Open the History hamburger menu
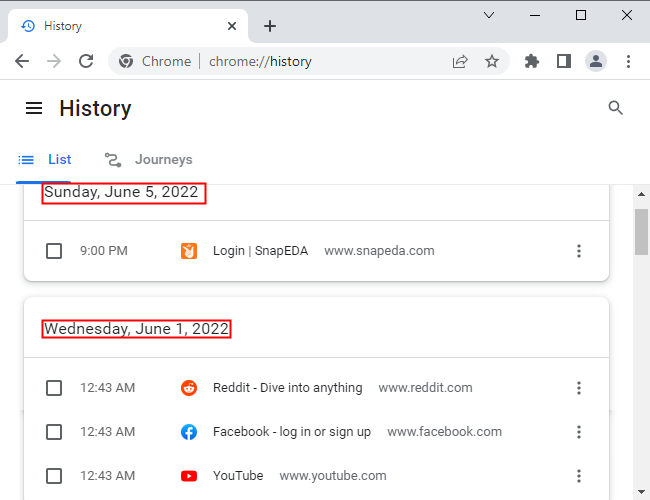This screenshot has height=500, width=650. (34, 108)
